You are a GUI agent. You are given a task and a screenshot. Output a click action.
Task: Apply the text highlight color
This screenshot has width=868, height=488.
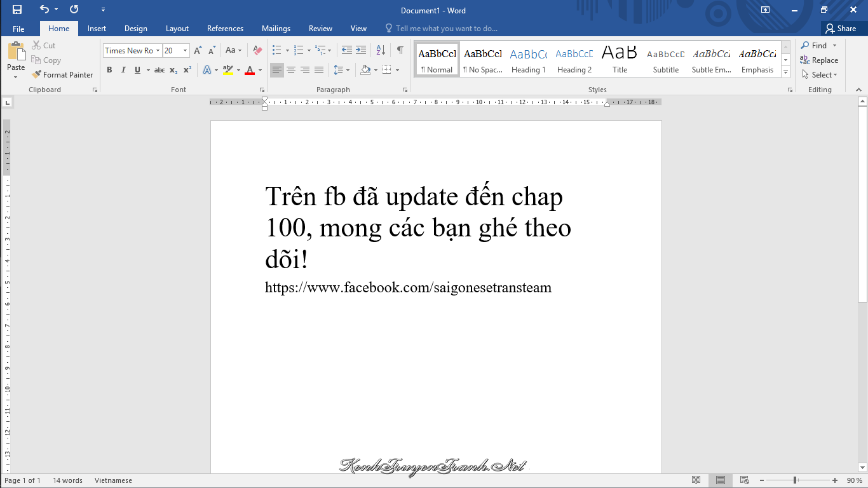(x=228, y=70)
